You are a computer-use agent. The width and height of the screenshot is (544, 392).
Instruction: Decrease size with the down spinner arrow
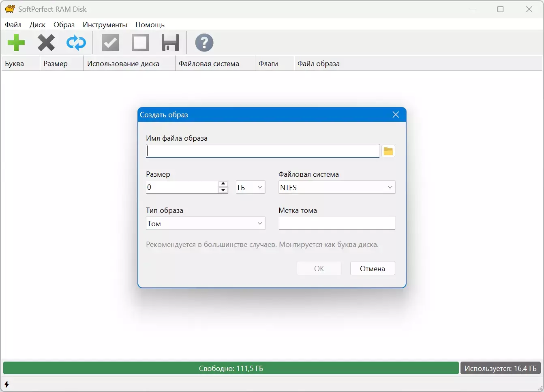click(x=223, y=190)
